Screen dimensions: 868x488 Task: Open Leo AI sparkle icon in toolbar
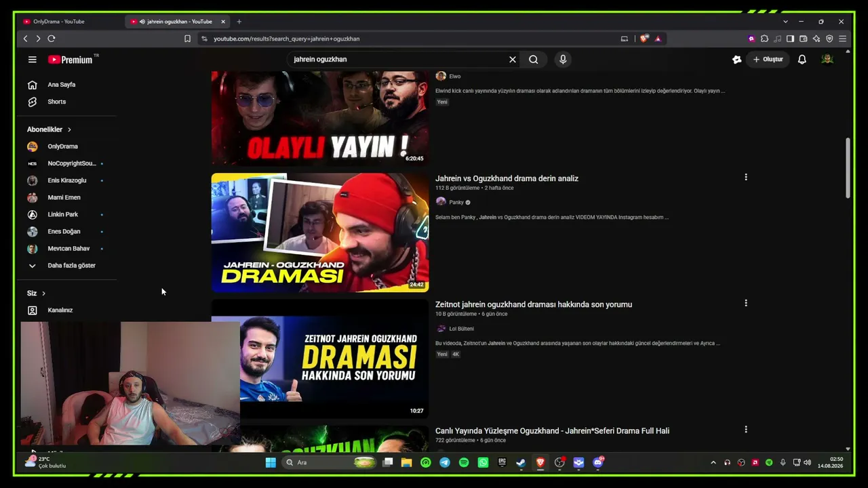pyautogui.click(x=816, y=39)
